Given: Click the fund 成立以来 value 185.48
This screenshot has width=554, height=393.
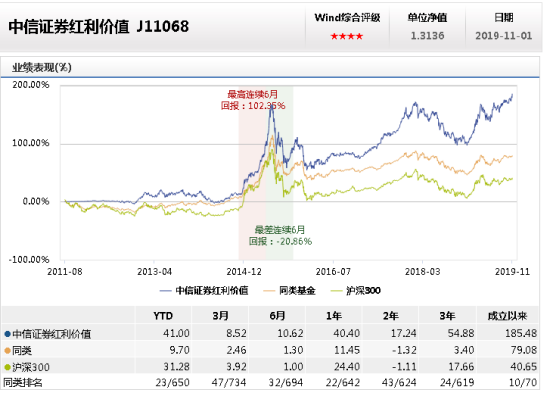Looking at the screenshot, I should pos(521,333).
